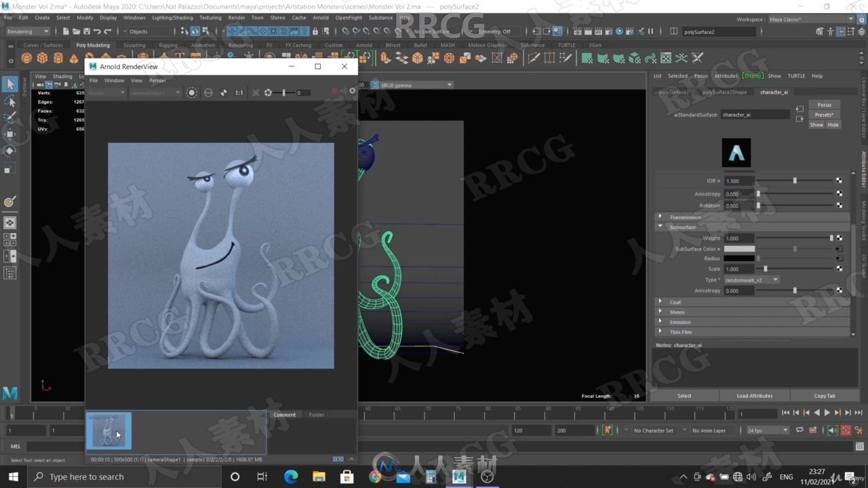Click the connection icon for Subsurface Radius
Viewport: 868px width, 488px height.
pos(839,258)
